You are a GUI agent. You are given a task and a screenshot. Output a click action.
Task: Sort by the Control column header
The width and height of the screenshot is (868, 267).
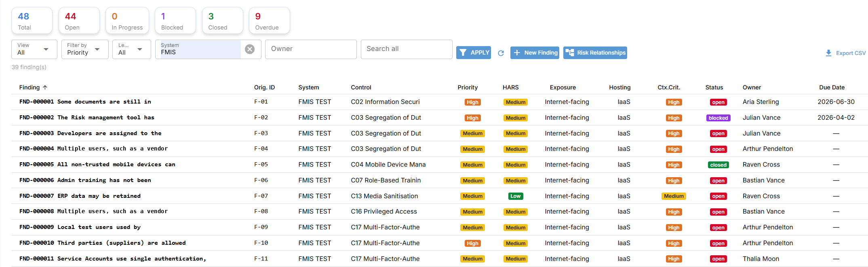coord(361,87)
